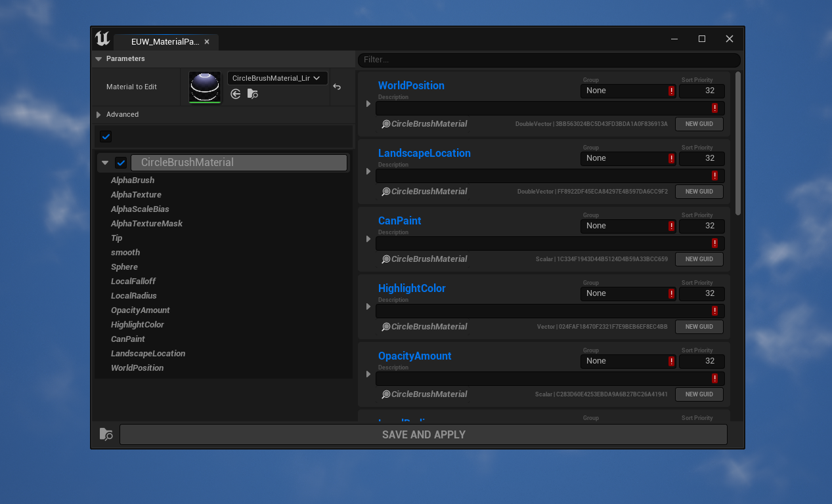
Task: Click the material preview sphere thumbnail
Action: [x=204, y=86]
